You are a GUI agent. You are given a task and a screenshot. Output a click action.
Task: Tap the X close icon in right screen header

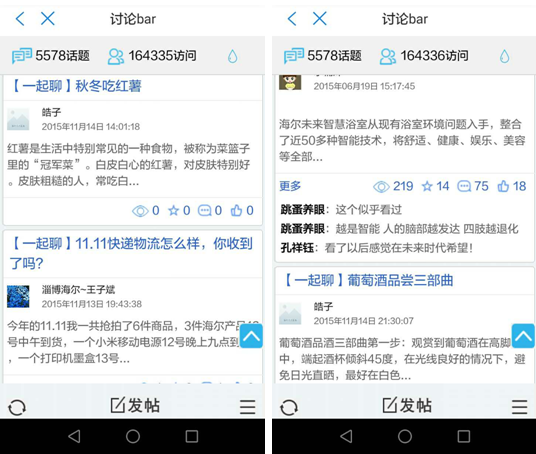coord(320,18)
